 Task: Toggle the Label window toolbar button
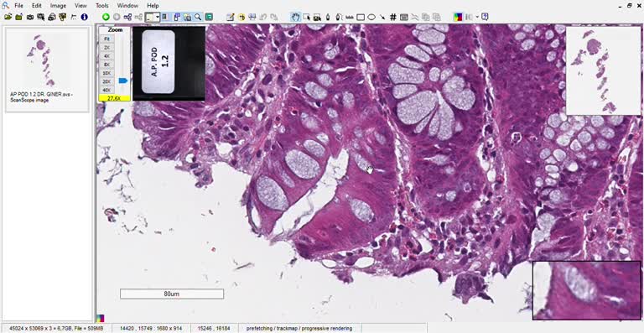209,17
